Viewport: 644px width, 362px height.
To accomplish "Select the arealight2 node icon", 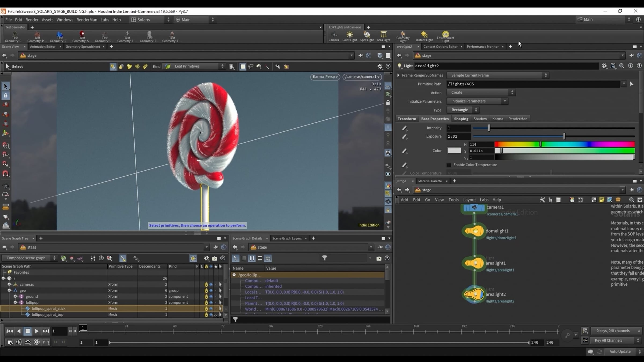I will pyautogui.click(x=474, y=294).
